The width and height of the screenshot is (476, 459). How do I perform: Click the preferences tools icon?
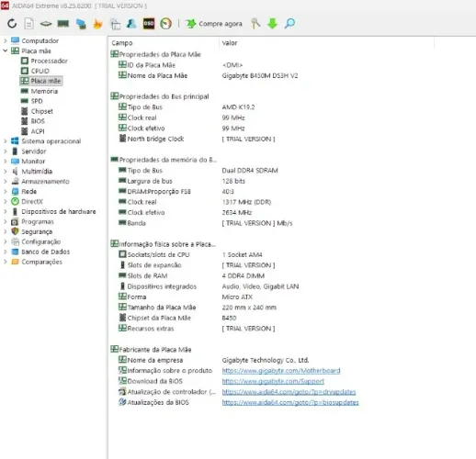tap(255, 24)
